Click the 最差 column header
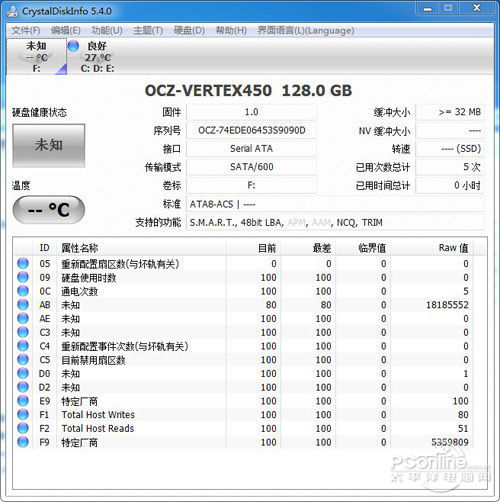The width and height of the screenshot is (500, 502). click(x=308, y=248)
